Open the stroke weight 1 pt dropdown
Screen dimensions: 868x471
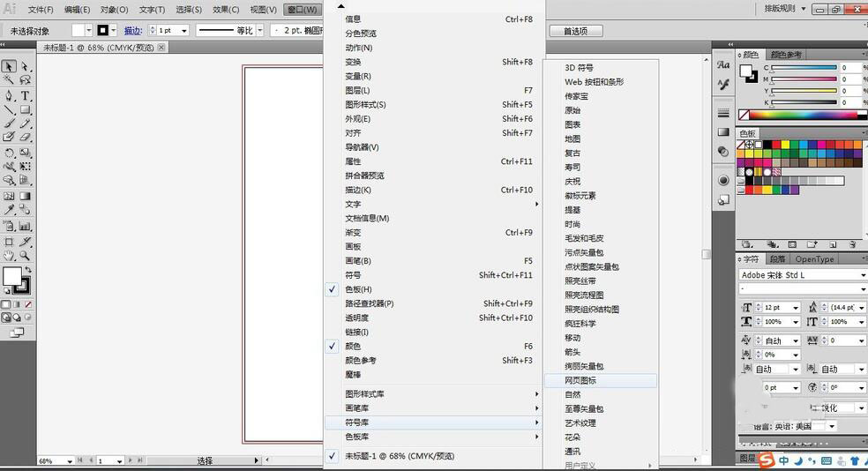[183, 31]
